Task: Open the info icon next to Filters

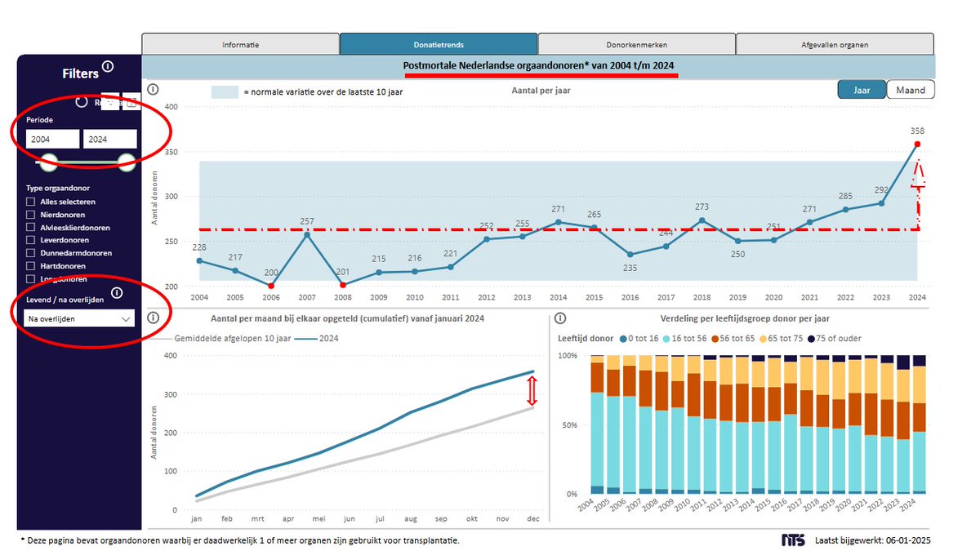Action: [108, 67]
